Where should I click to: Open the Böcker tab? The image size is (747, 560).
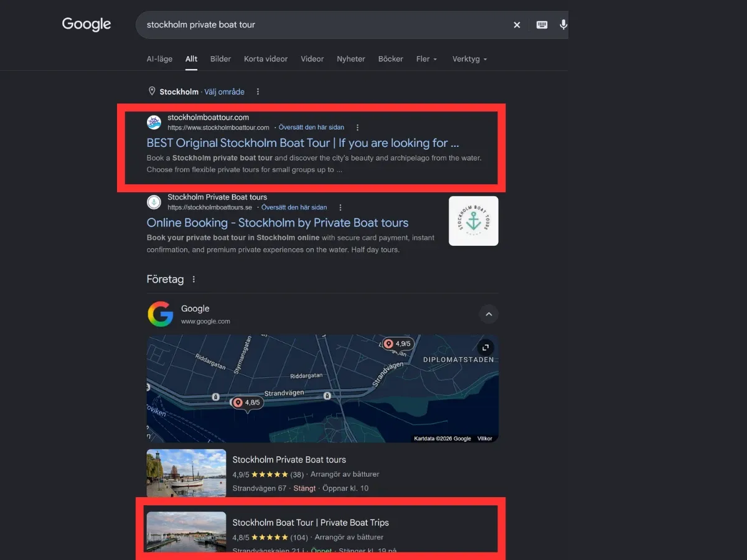point(391,59)
